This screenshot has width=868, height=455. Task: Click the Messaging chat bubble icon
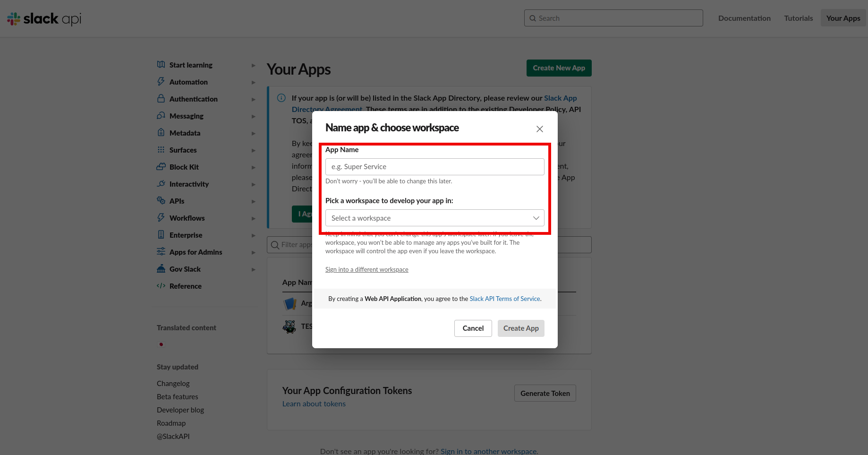pos(161,116)
